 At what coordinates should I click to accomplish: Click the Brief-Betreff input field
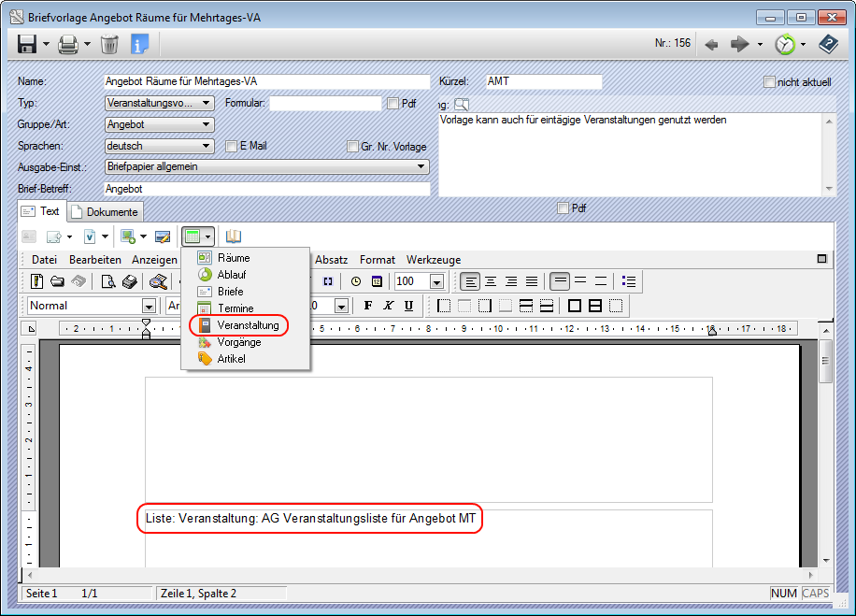[266, 189]
